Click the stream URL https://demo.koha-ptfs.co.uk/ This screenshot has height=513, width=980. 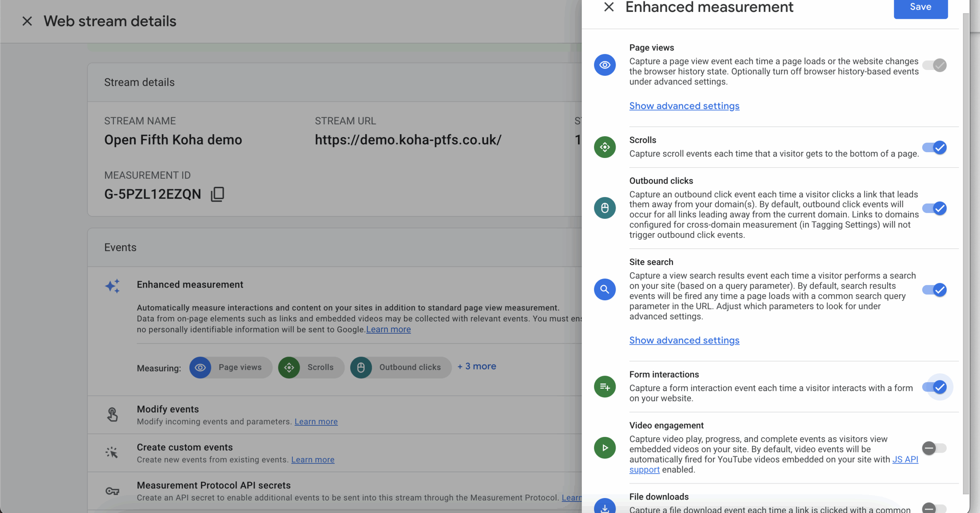click(x=408, y=140)
